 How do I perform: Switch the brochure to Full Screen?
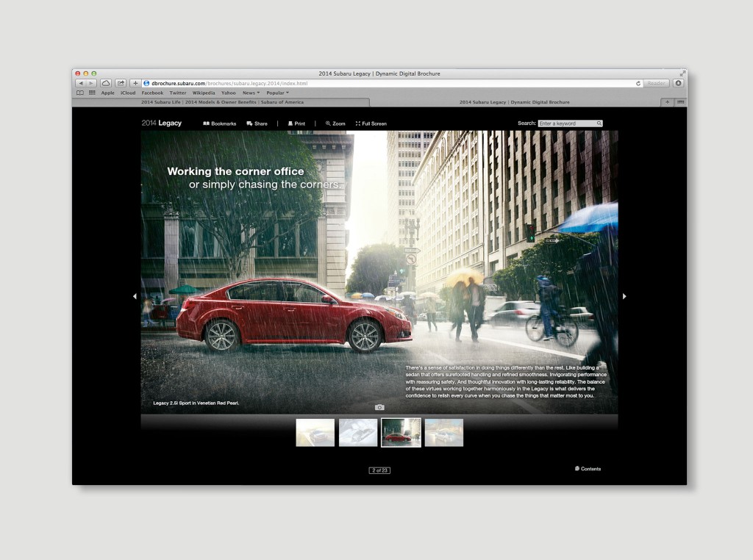coord(371,123)
